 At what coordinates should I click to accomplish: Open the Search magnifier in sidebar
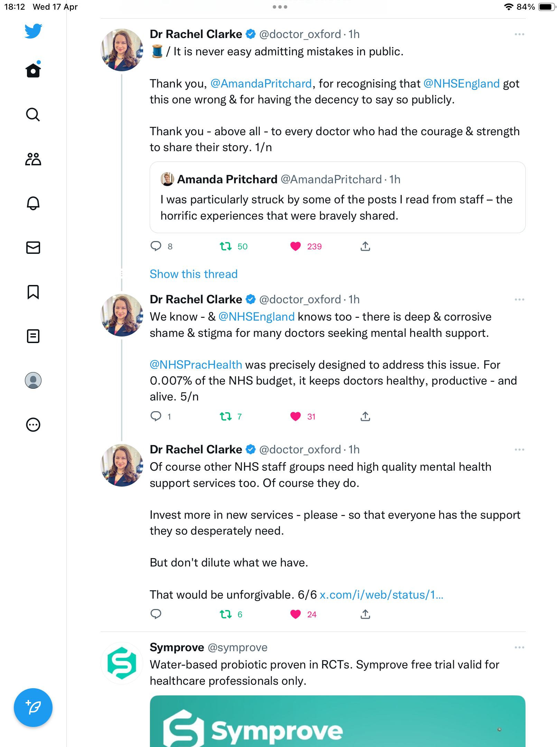point(33,114)
